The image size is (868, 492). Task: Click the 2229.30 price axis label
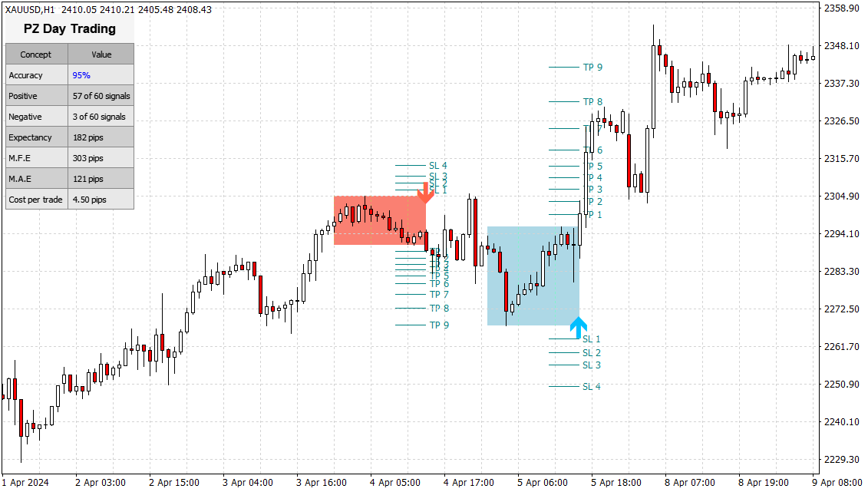[x=842, y=459]
